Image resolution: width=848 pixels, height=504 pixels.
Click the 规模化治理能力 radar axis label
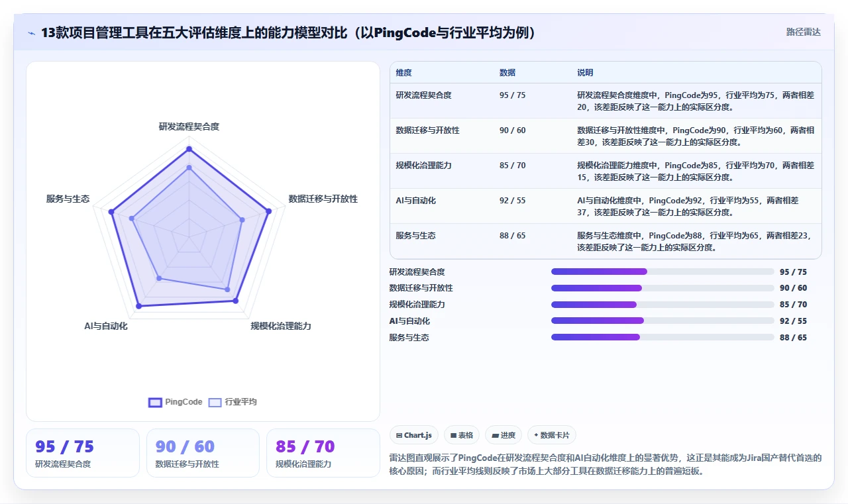[x=281, y=326]
